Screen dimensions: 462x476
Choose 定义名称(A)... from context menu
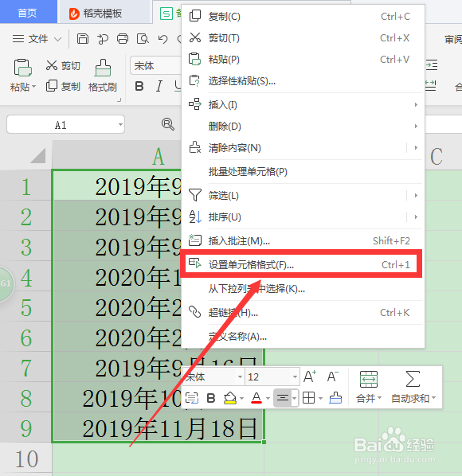[303, 337]
